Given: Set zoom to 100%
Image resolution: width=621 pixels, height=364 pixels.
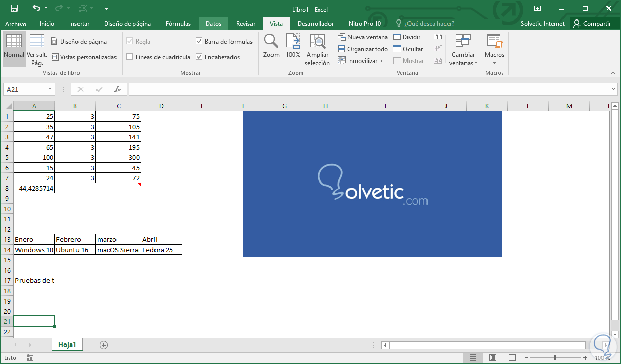Looking at the screenshot, I should pyautogui.click(x=293, y=46).
